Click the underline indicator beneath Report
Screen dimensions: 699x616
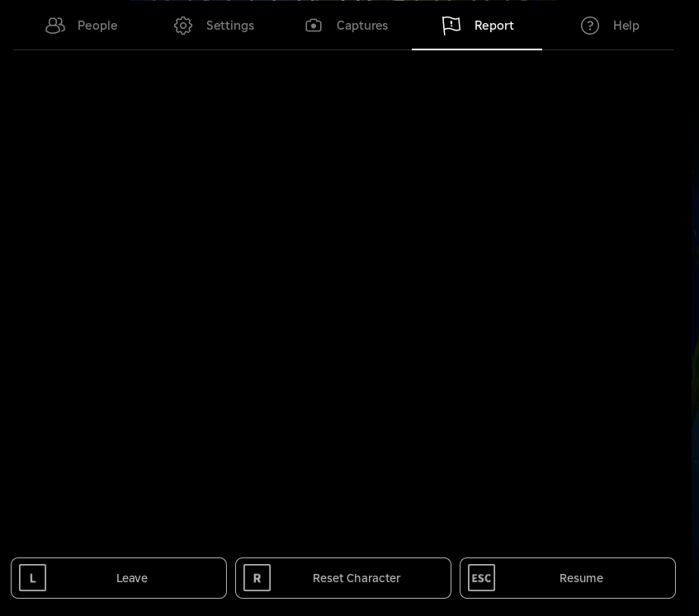tap(477, 51)
